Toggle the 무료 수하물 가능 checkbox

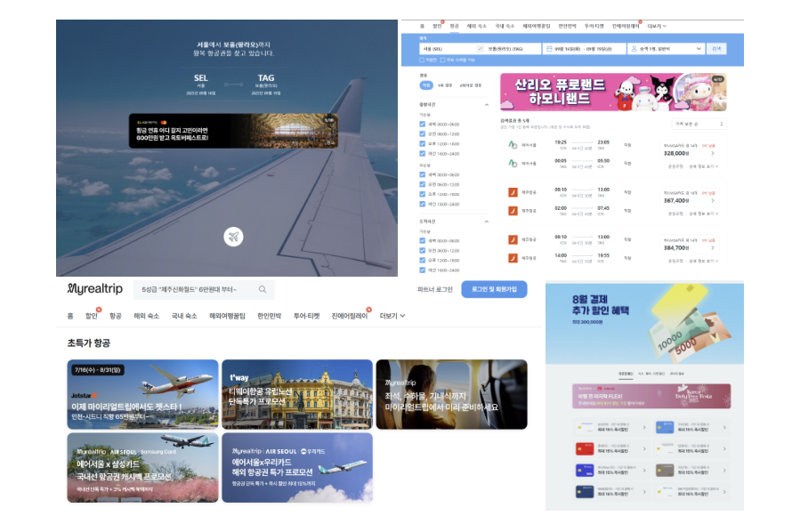(443, 60)
